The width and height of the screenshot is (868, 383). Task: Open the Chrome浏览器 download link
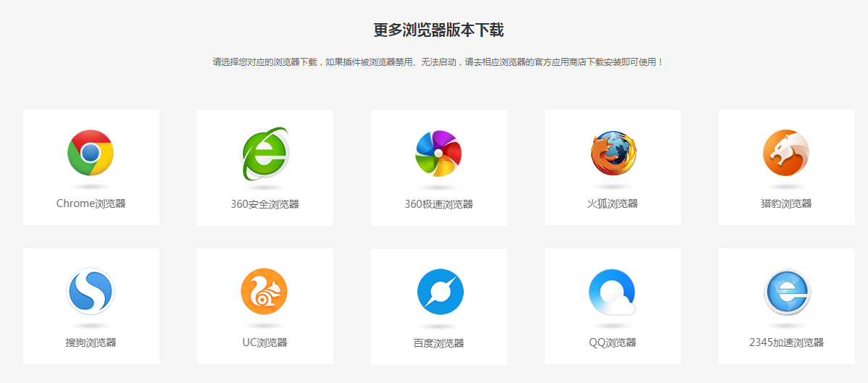coord(91,203)
